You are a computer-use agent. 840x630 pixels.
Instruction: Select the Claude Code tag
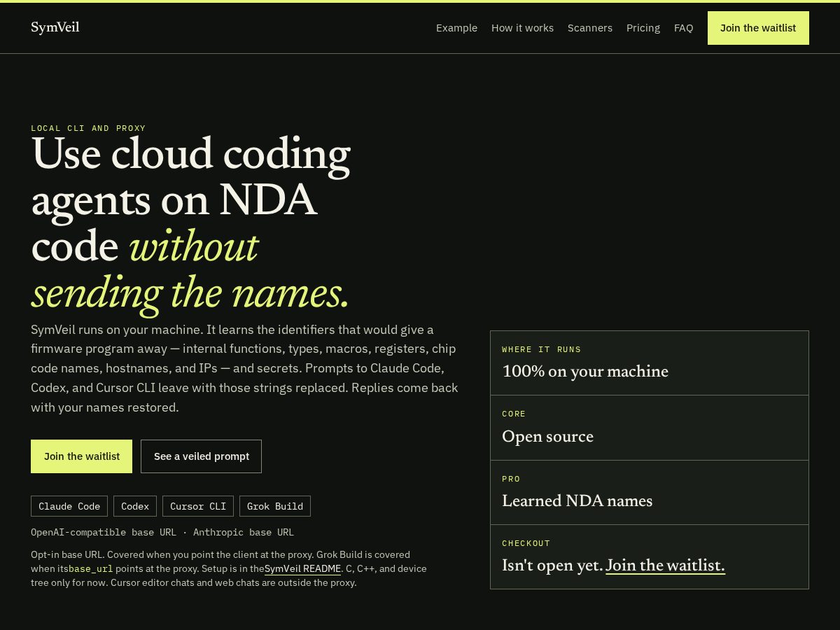click(69, 506)
